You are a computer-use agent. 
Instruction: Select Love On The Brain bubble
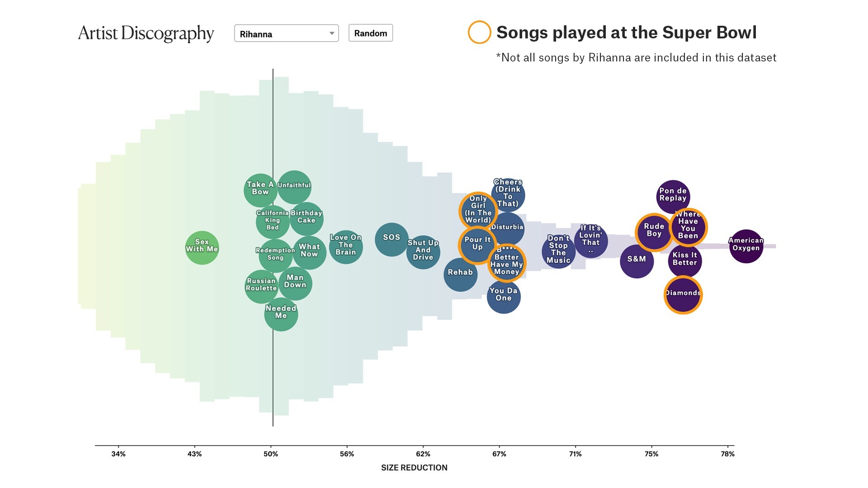[x=345, y=247]
